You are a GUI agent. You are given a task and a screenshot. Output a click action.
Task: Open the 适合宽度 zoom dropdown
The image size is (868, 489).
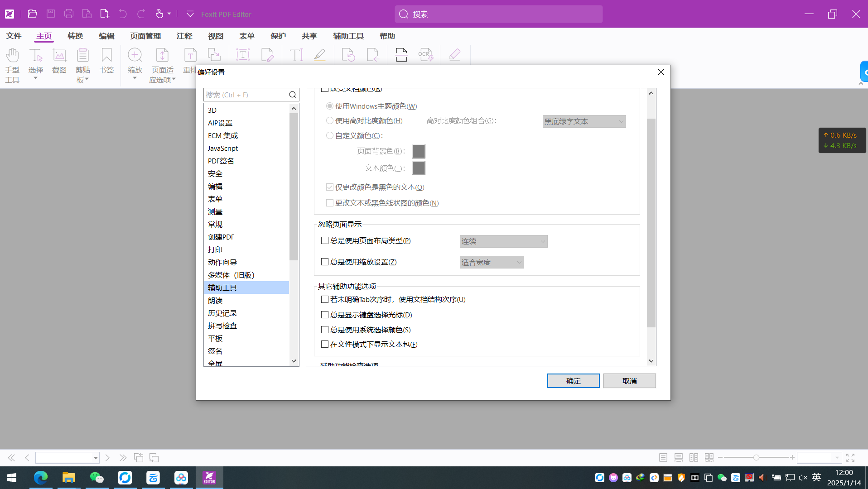492,262
